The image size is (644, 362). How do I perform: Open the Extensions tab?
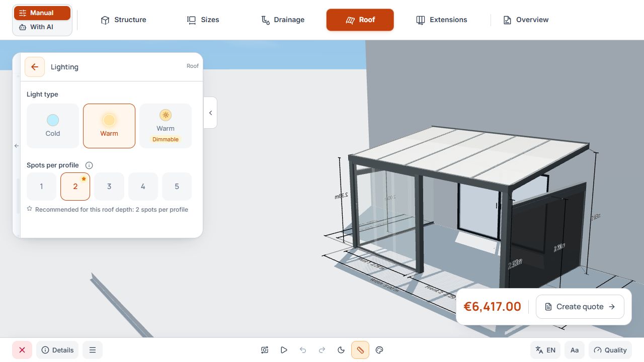pyautogui.click(x=442, y=20)
